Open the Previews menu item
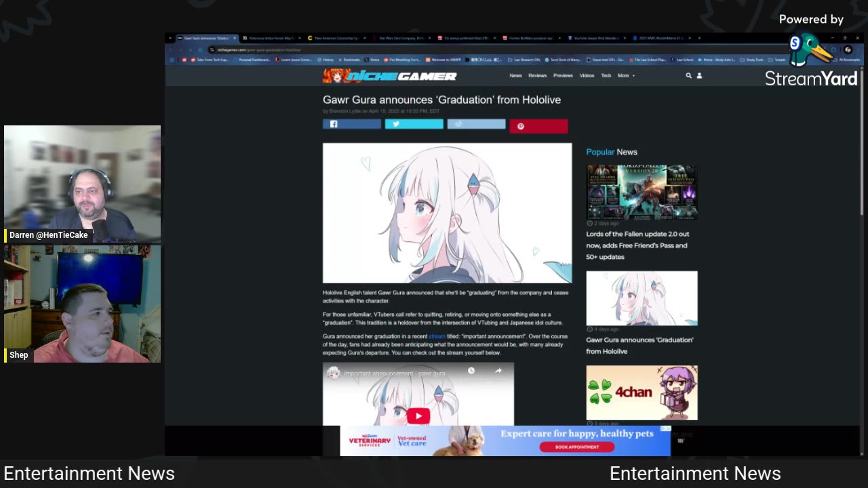 pyautogui.click(x=563, y=76)
